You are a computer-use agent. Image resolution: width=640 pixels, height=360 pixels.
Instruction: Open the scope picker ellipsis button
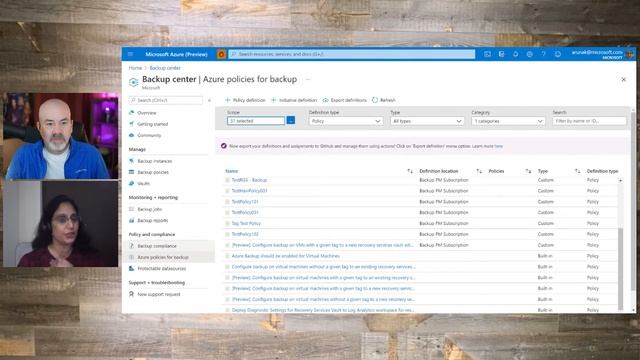[291, 121]
